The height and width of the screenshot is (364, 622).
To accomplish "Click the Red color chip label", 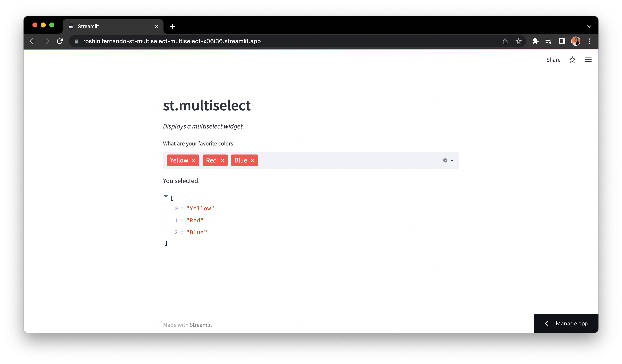I will 211,161.
